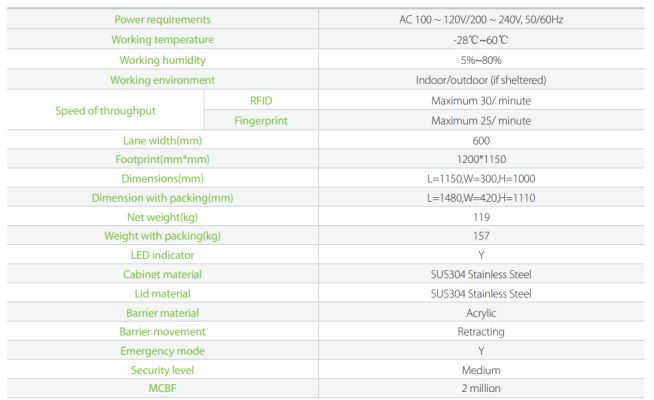
Task: Select the Acrylic barrier material value
Action: (x=481, y=313)
